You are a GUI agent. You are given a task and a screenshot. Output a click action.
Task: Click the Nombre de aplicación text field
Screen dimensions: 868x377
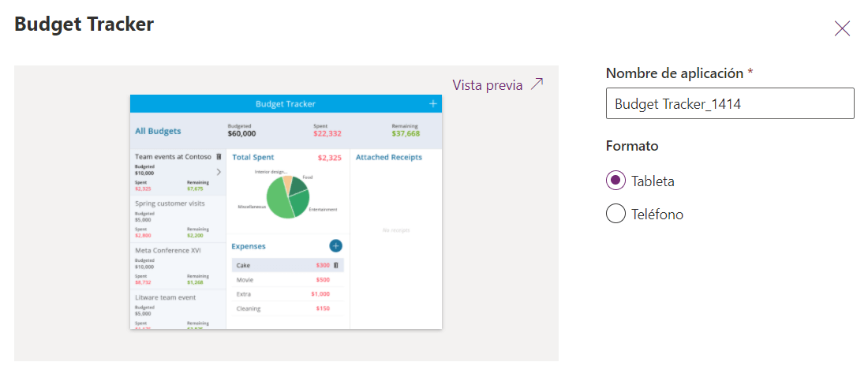coord(729,103)
